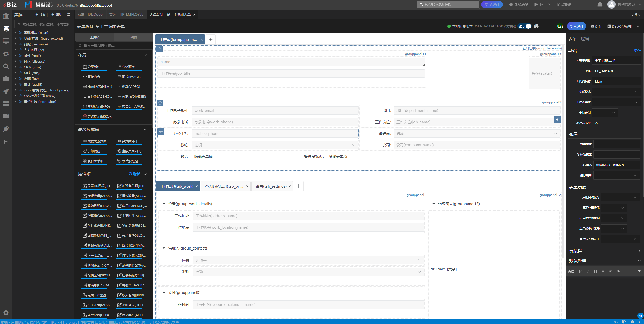This screenshot has height=324, width=644.
Task: Switch to 设置(tab_settings) tab
Action: [x=271, y=186]
